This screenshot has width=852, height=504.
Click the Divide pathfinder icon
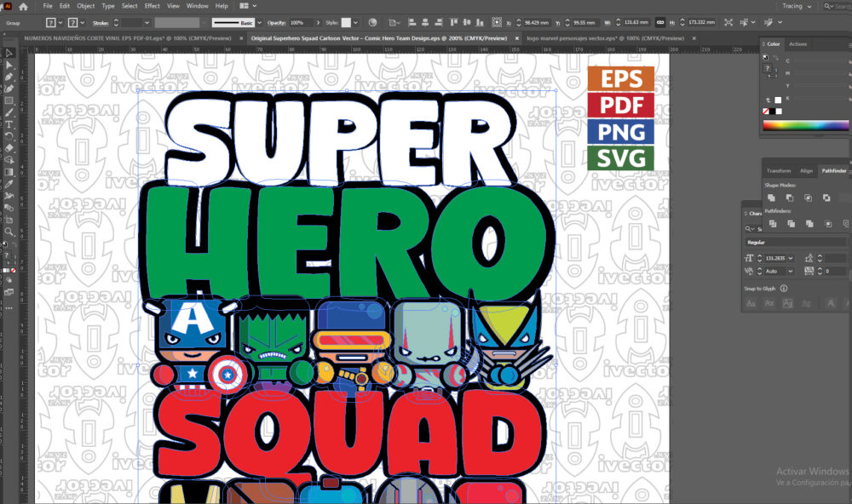coord(773,224)
